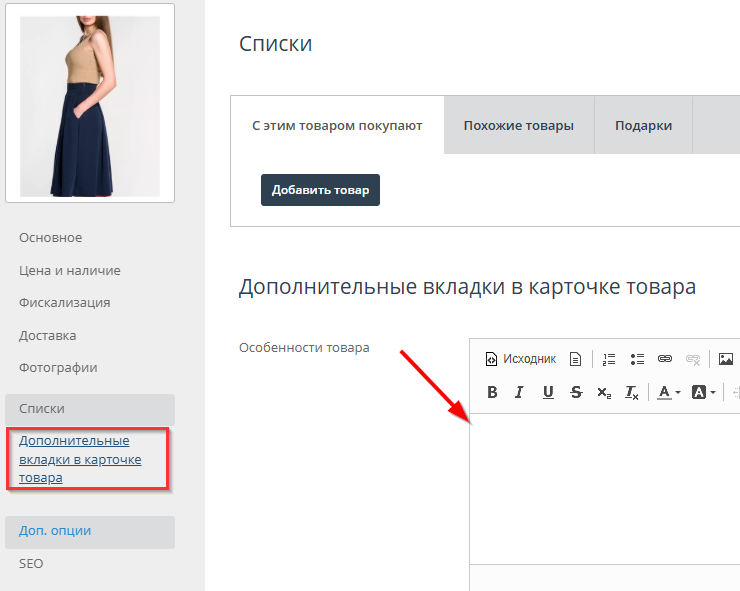Open the background color dropdown
Image resolution: width=740 pixels, height=591 pixels.
point(704,393)
